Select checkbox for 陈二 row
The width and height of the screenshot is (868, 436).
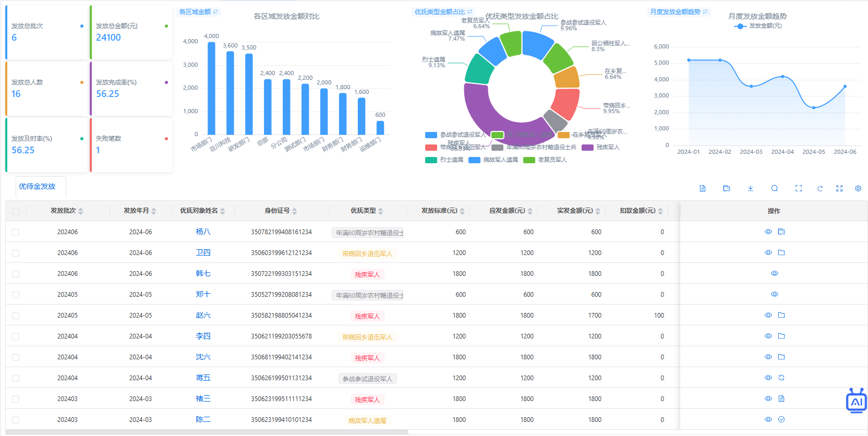pos(16,420)
